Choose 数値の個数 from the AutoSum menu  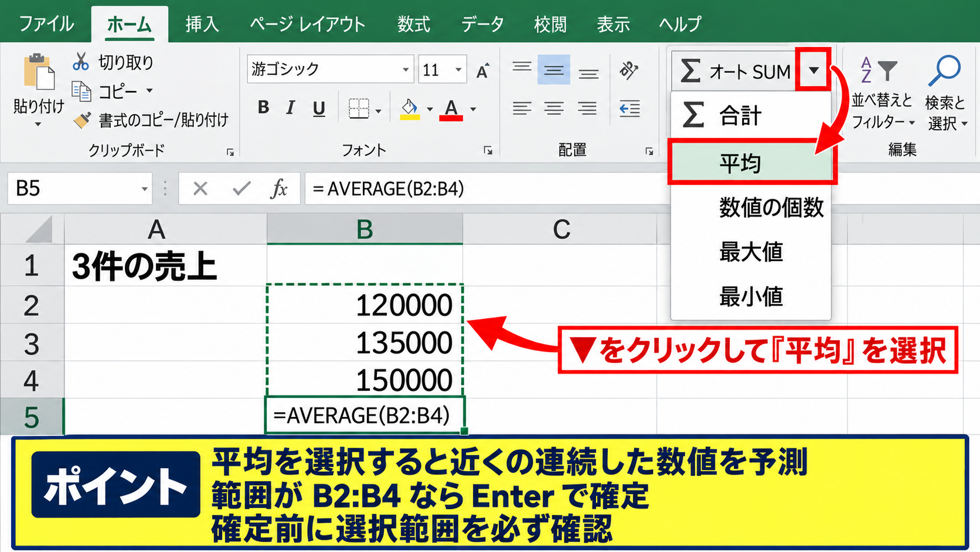(x=751, y=207)
